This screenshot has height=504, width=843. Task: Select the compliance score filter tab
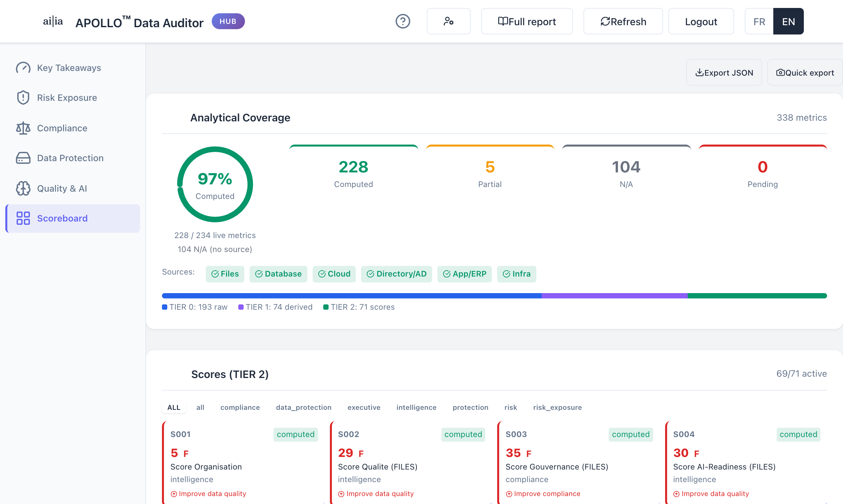[x=240, y=407]
